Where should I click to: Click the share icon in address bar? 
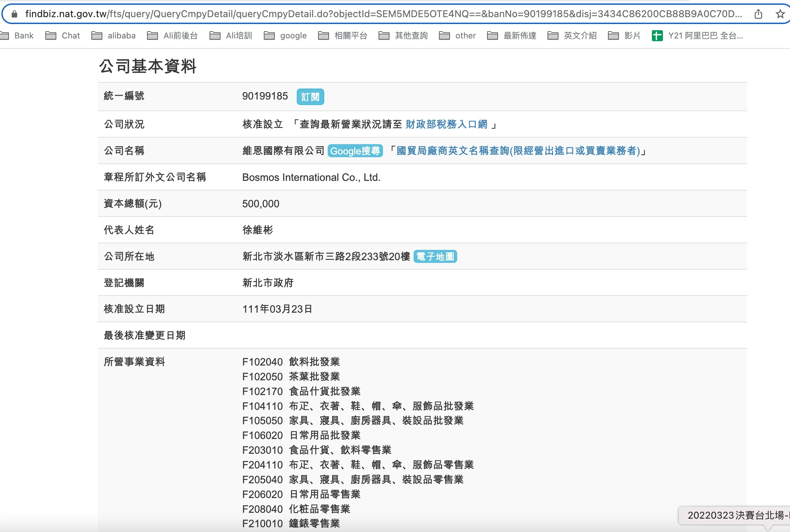[x=758, y=14]
